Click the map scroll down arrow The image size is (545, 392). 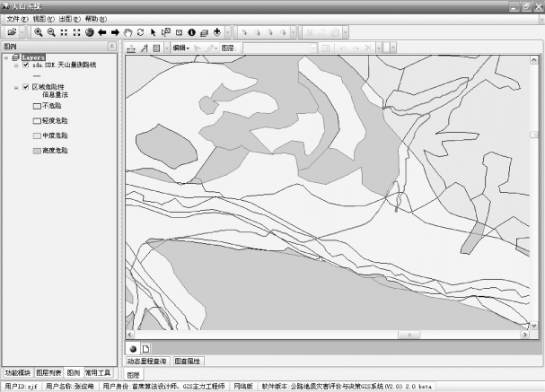point(534,326)
